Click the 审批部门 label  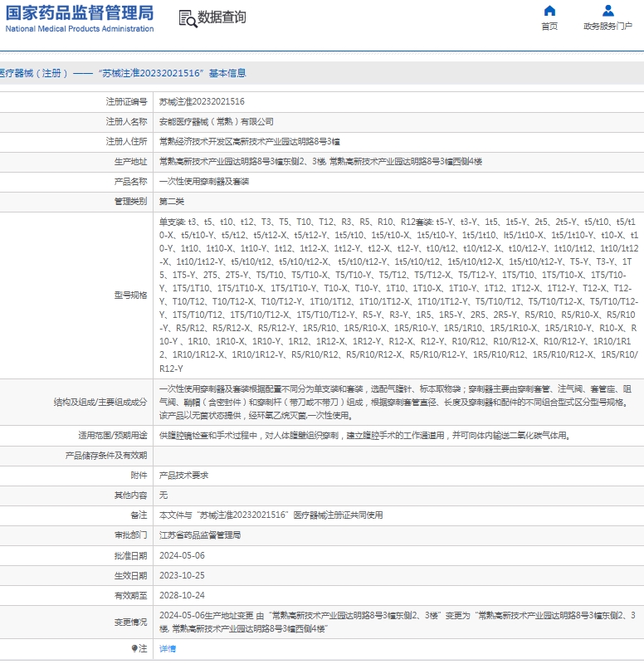pyautogui.click(x=130, y=535)
